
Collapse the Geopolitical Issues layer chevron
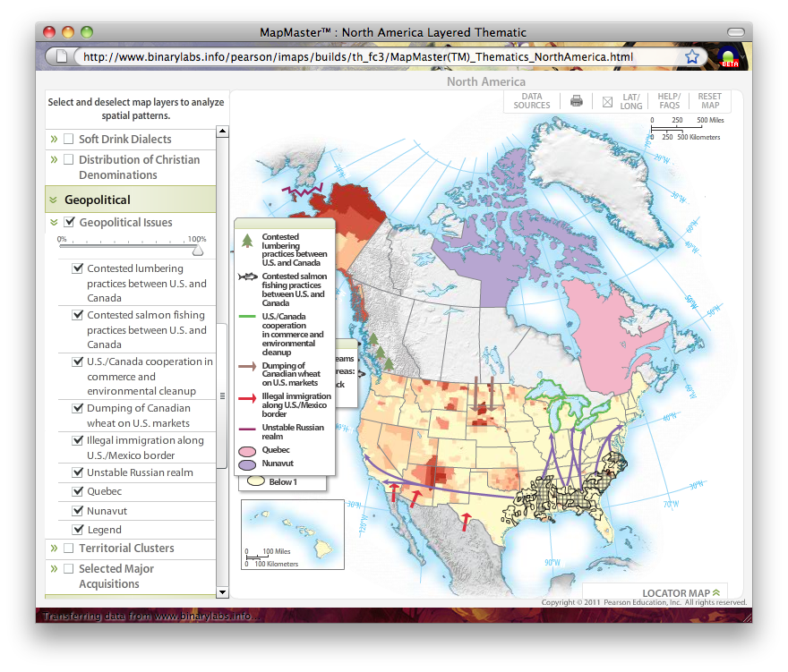[x=54, y=222]
